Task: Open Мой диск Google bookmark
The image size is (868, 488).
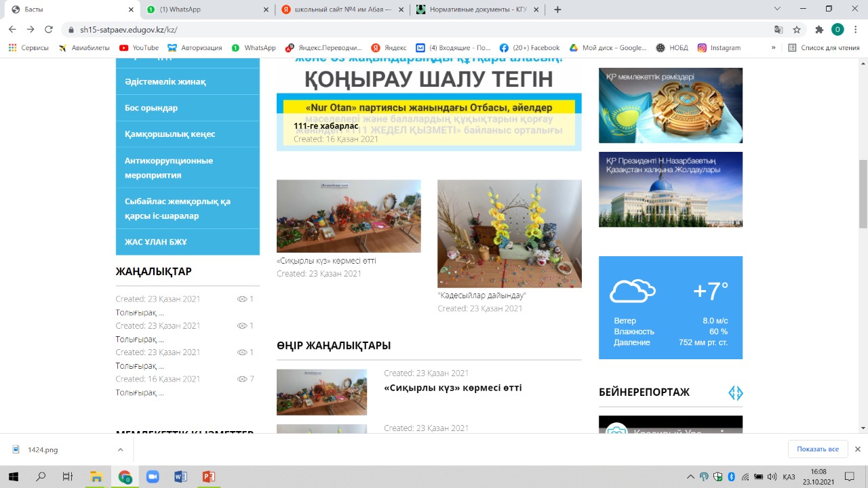Action: click(608, 48)
